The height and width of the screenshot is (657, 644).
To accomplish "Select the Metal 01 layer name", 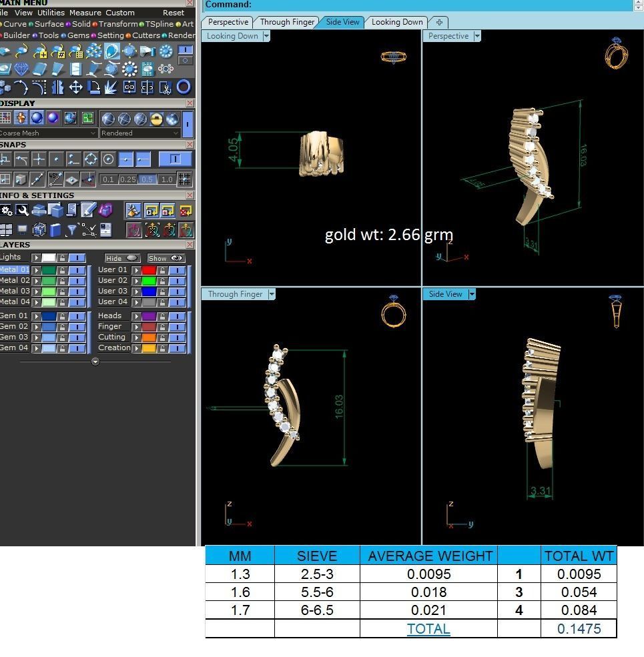I will click(x=15, y=269).
